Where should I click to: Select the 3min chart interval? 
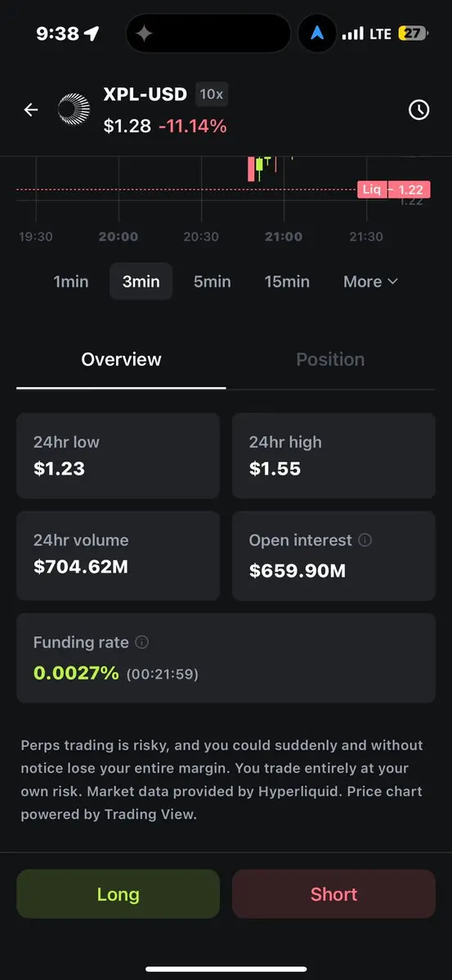click(x=141, y=282)
